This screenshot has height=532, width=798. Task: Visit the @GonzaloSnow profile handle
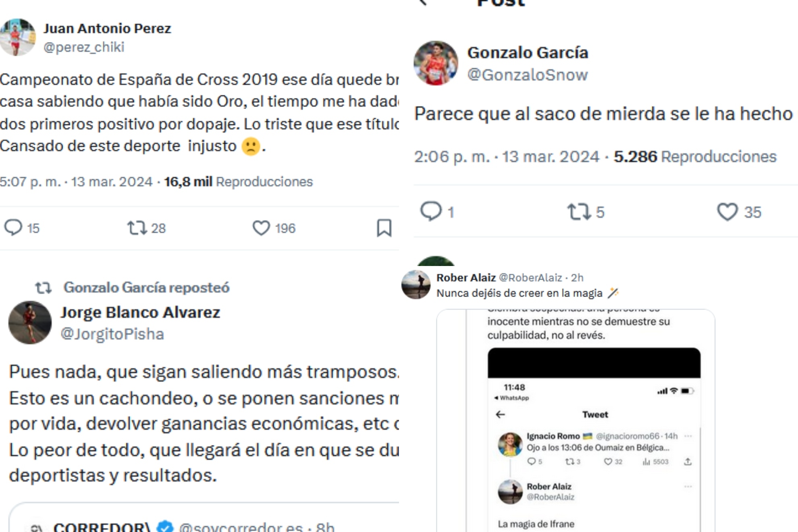pyautogui.click(x=527, y=75)
